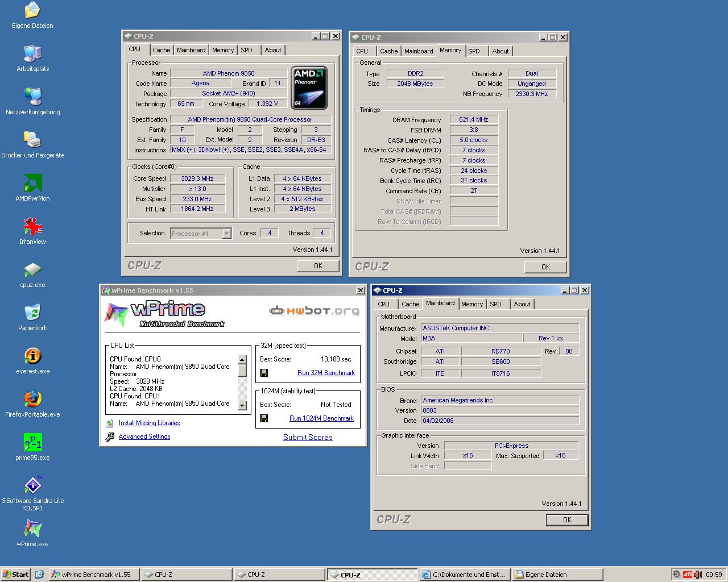Open Drucker und Faxgeräte icon

(x=32, y=145)
